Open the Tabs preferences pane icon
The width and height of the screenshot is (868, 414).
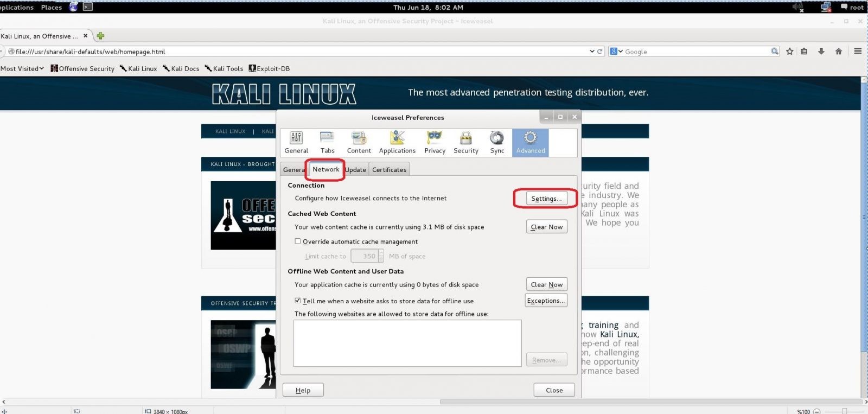(x=327, y=143)
